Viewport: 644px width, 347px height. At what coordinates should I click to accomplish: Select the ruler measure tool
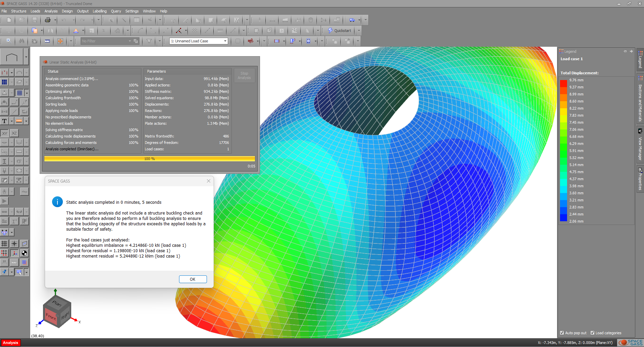pyautogui.click(x=47, y=41)
